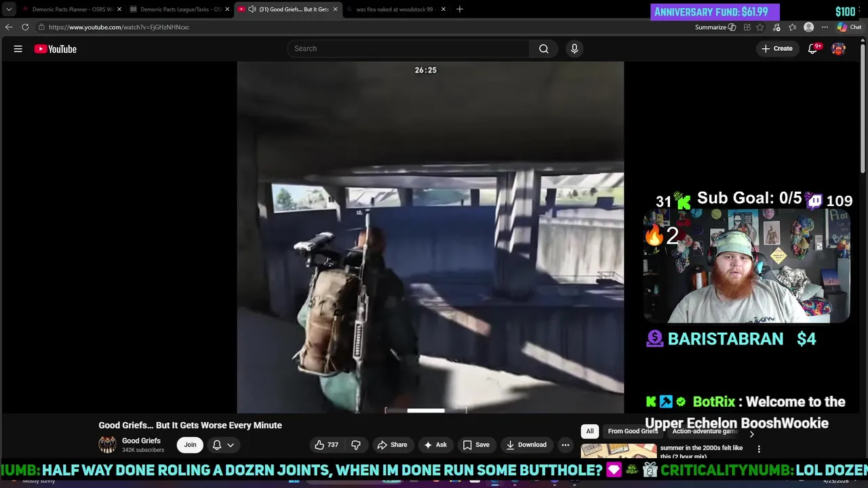This screenshot has height=488, width=868.
Task: Open the tab list dropdown arrow
Action: coord(9,9)
